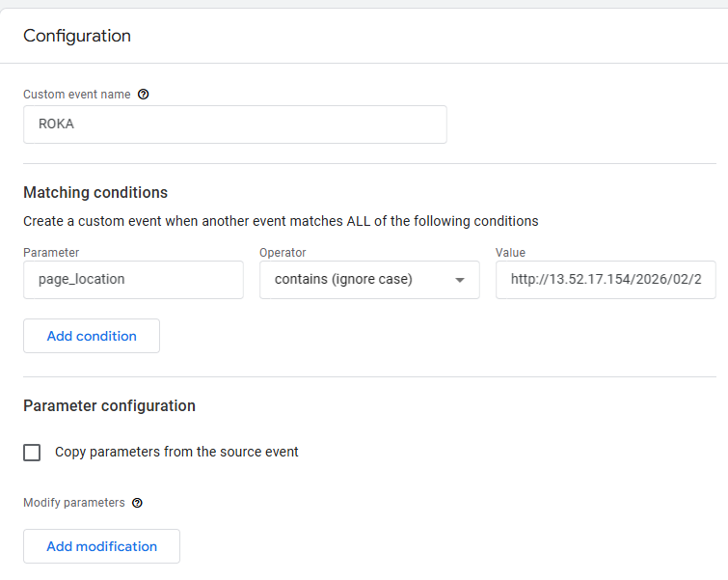
Task: Click the 'Modify parameters' label text
Action: (x=74, y=503)
